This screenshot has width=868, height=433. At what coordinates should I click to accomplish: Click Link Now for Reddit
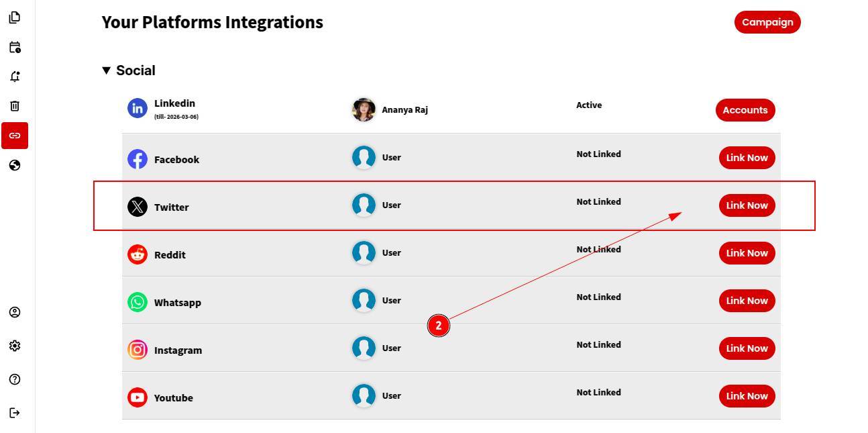point(747,253)
